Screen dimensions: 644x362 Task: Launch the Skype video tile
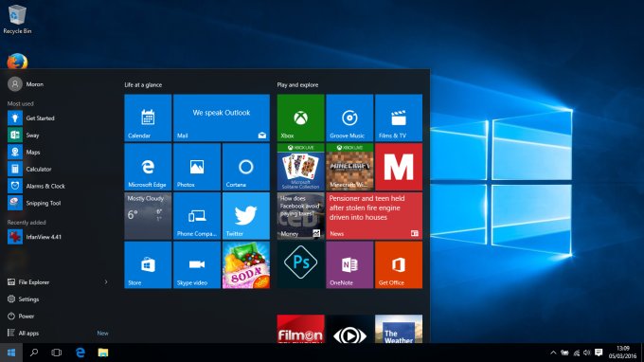197,264
